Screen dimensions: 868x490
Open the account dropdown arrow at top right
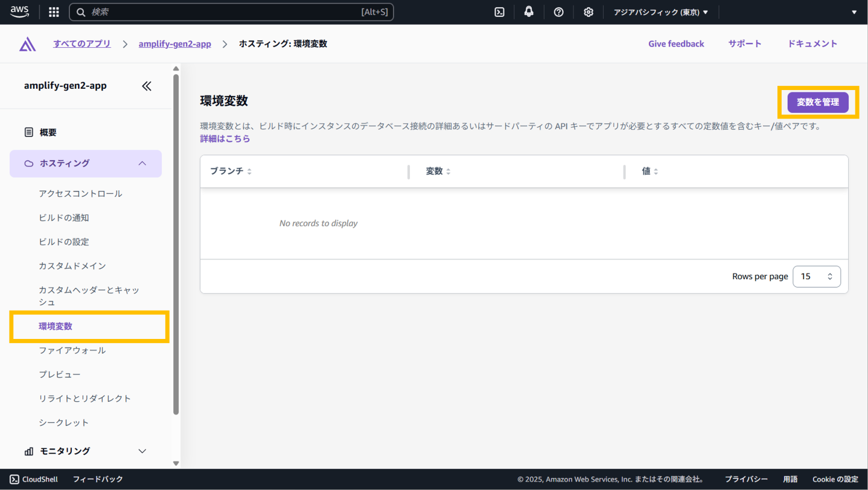[x=854, y=12]
